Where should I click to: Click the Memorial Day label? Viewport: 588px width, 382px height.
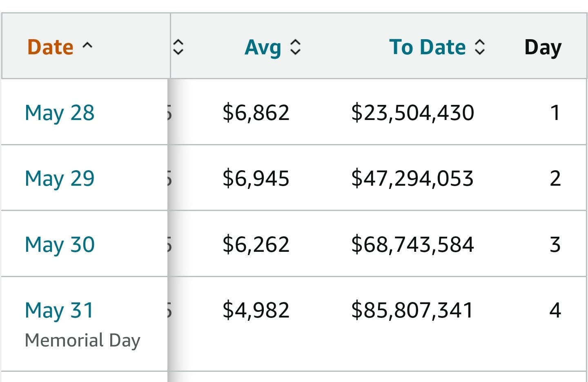[x=82, y=340]
